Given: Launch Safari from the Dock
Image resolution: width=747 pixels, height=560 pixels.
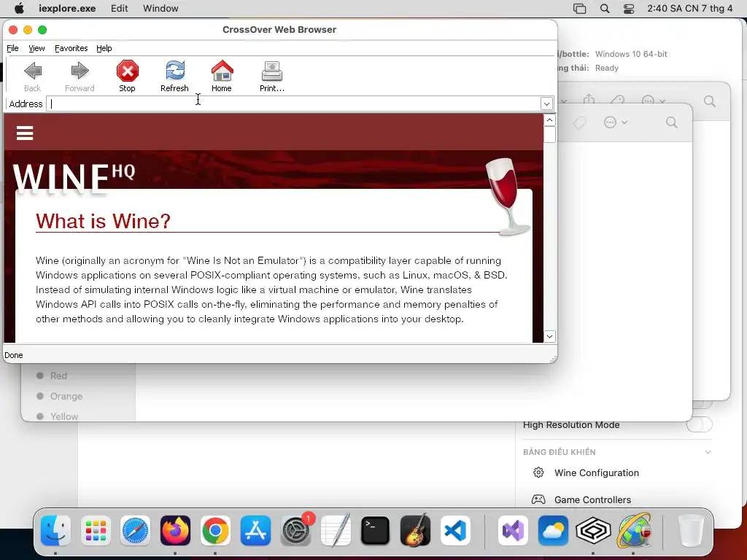Looking at the screenshot, I should pos(135,531).
